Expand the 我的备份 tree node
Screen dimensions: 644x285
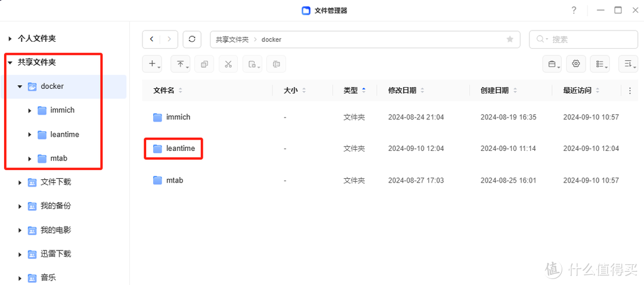(20, 206)
